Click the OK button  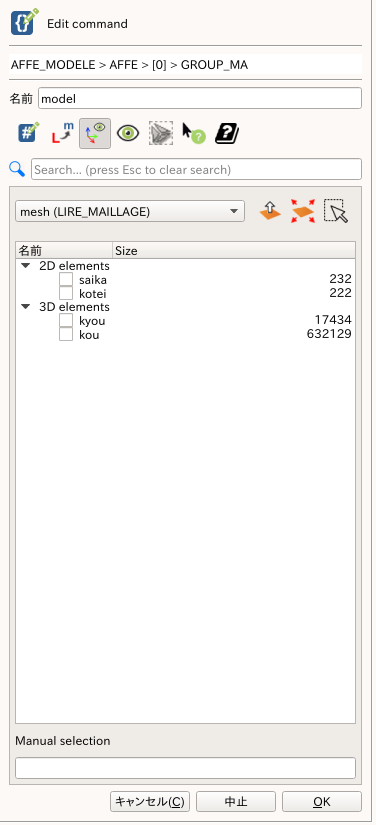tap(322, 801)
